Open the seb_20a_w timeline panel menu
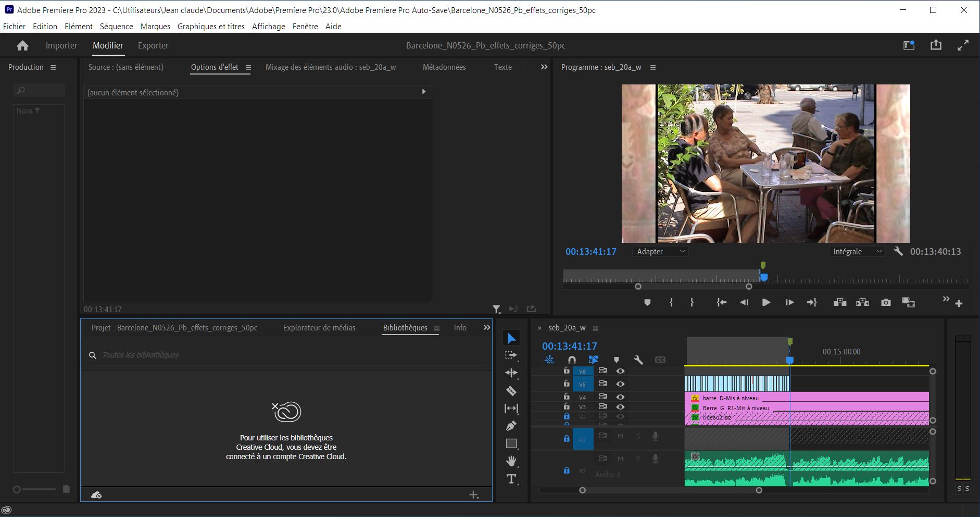The image size is (980, 517). [595, 328]
